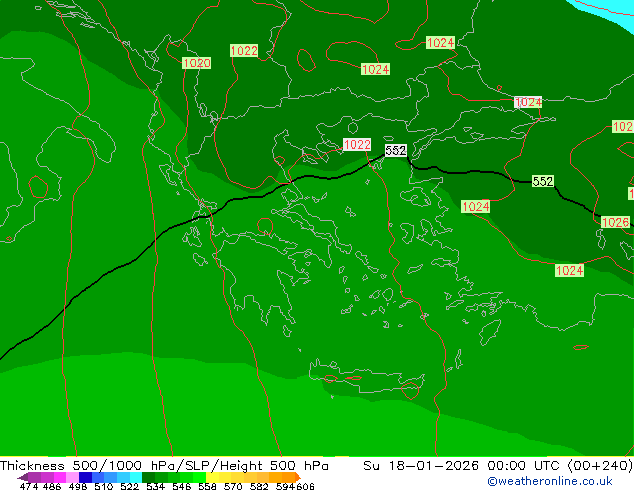Click the 1020 pressure isobar label

point(197,63)
